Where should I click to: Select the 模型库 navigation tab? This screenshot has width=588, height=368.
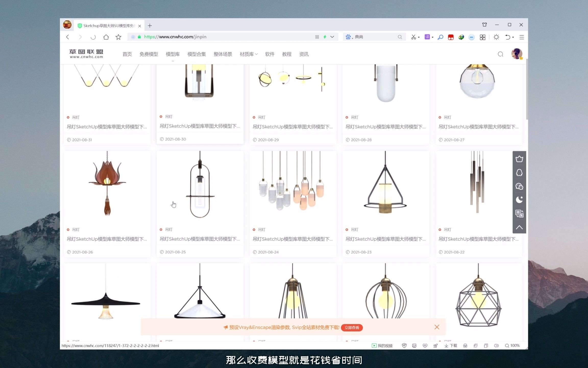pyautogui.click(x=173, y=54)
